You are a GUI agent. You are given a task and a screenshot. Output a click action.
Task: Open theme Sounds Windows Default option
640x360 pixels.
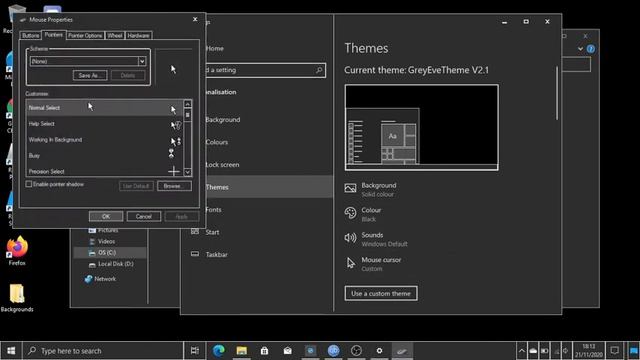(376, 239)
